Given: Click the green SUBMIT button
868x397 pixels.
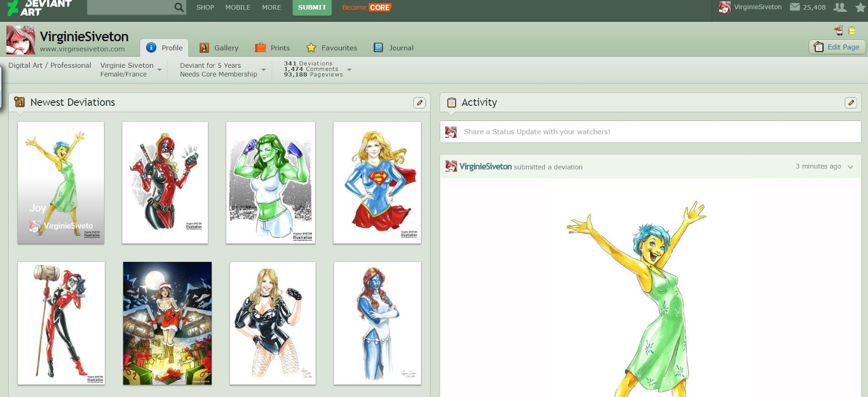Looking at the screenshot, I should 312,8.
